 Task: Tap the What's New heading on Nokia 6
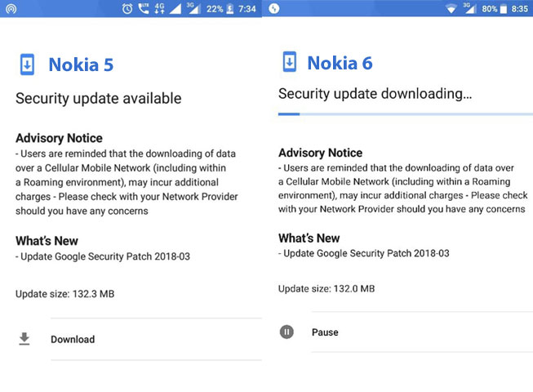click(x=309, y=238)
